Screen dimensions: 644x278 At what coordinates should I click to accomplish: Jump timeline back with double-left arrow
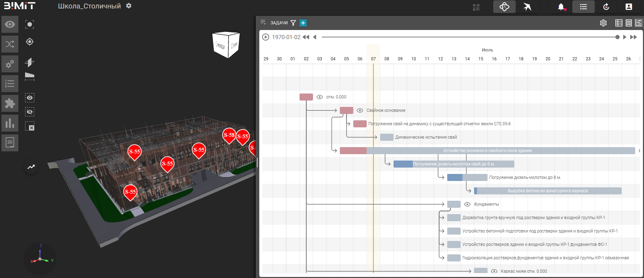306,37
